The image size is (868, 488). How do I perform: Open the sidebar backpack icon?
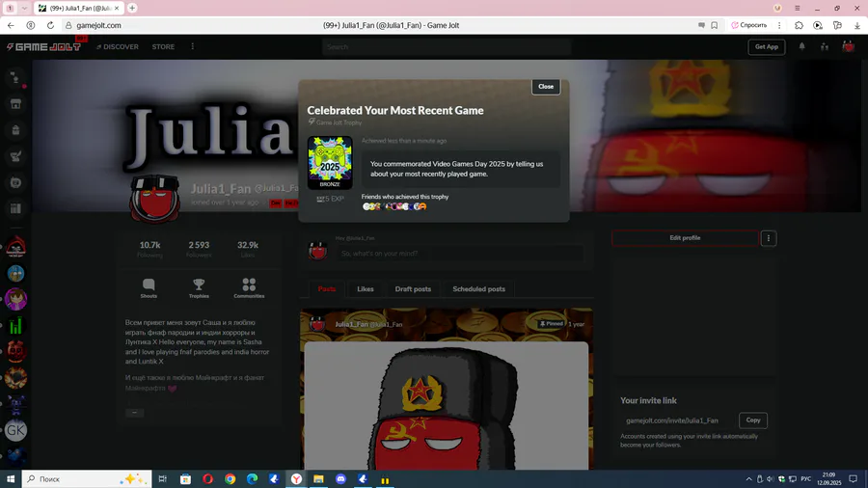(x=16, y=130)
